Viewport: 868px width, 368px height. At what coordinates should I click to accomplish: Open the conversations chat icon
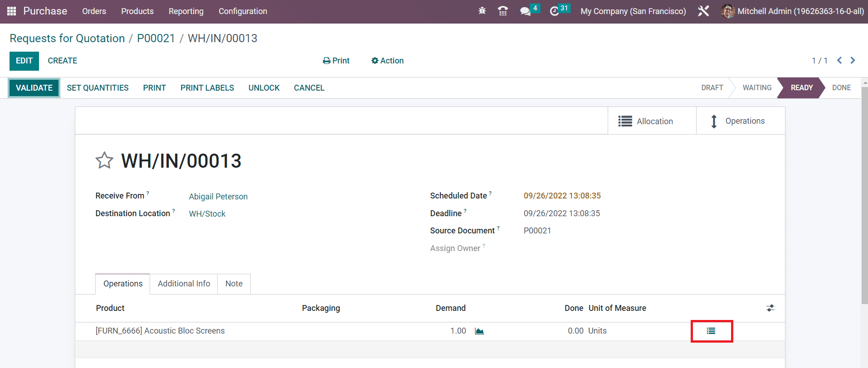pyautogui.click(x=526, y=11)
